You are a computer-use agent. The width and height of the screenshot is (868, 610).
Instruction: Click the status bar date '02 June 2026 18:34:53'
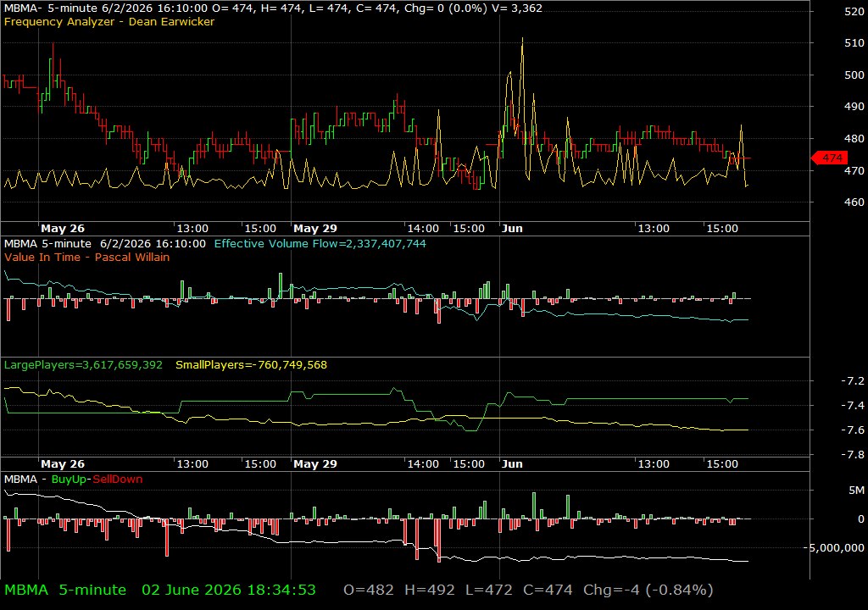coord(229,590)
